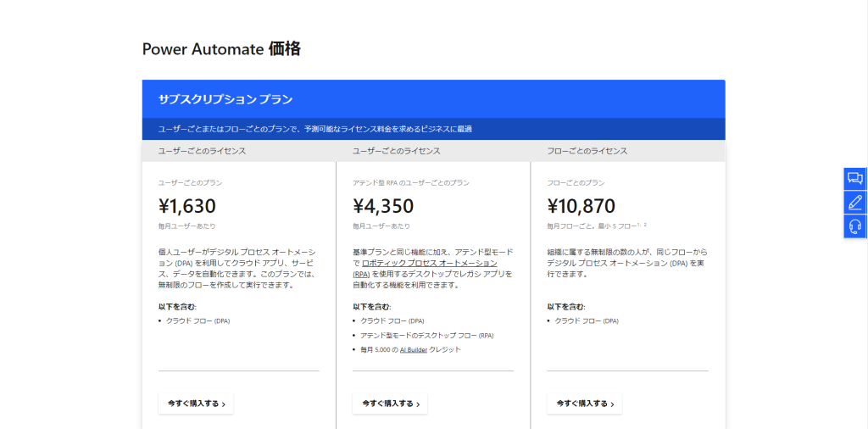Image resolution: width=868 pixels, height=429 pixels.
Task: Click 以下を含む: heading in the ¥4,350 plan
Action: click(x=371, y=306)
